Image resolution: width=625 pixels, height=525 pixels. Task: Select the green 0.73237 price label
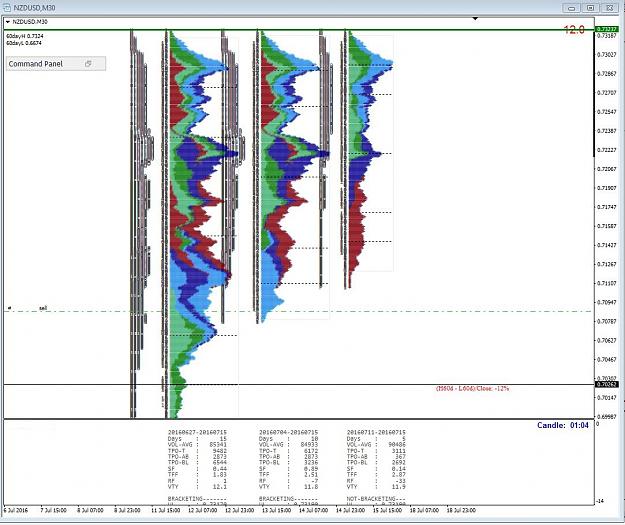606,29
